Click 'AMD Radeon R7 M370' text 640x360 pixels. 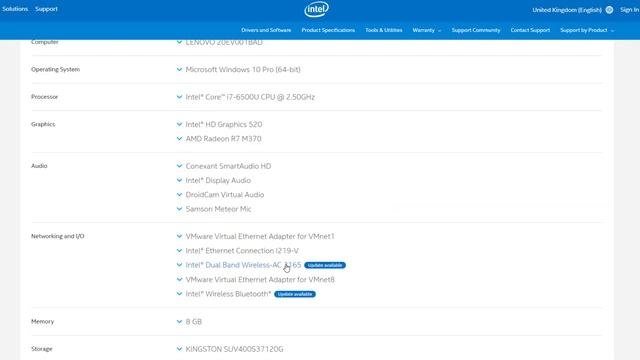(x=223, y=139)
